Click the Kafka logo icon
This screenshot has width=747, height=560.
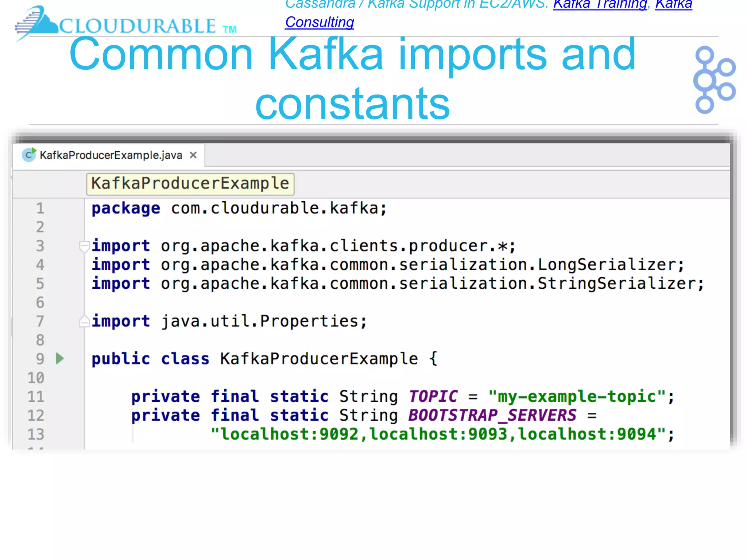tap(713, 80)
